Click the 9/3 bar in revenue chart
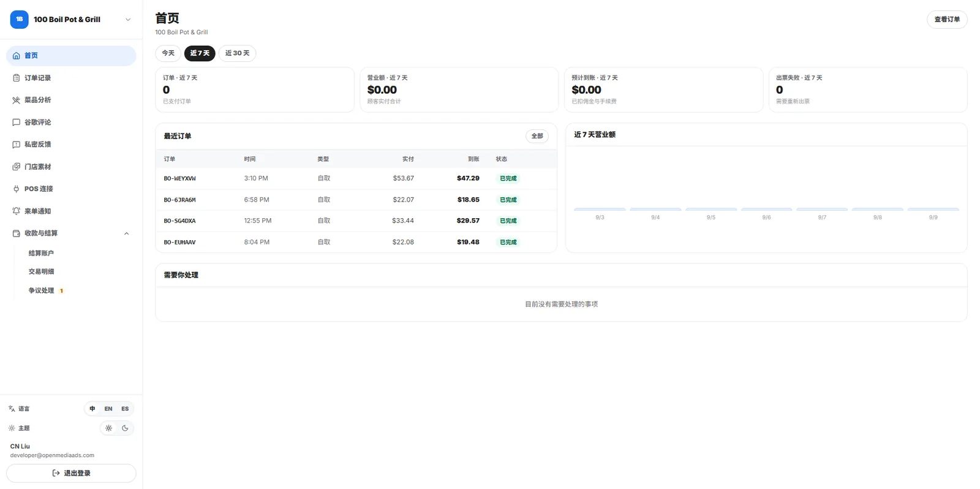Viewport: 980px width, 489px height. (600, 210)
